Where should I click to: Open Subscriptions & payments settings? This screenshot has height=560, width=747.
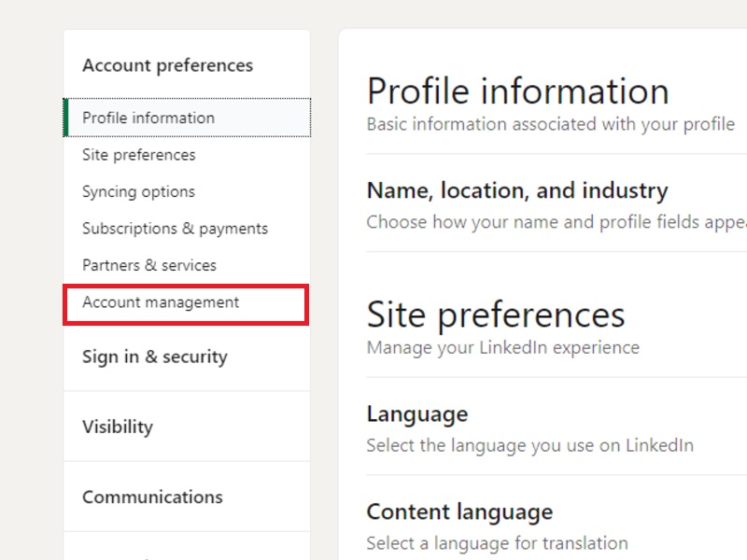[x=175, y=229]
